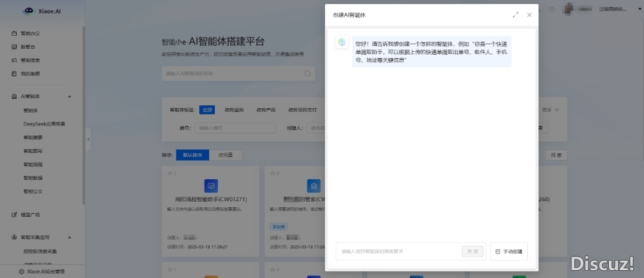The width and height of the screenshot is (644, 278).
Task: Click the user avatar in top right
Action: pyautogui.click(x=568, y=8)
